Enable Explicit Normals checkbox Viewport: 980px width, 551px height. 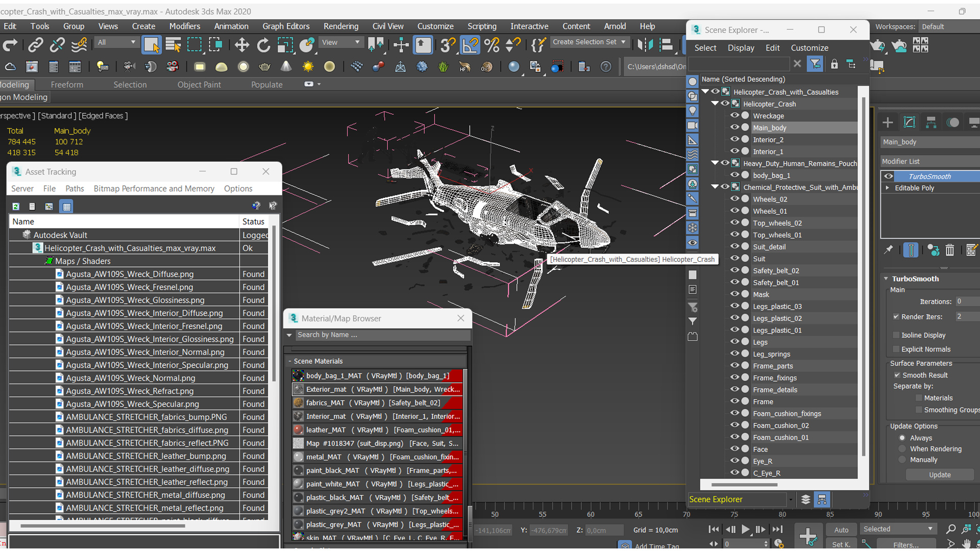click(896, 349)
